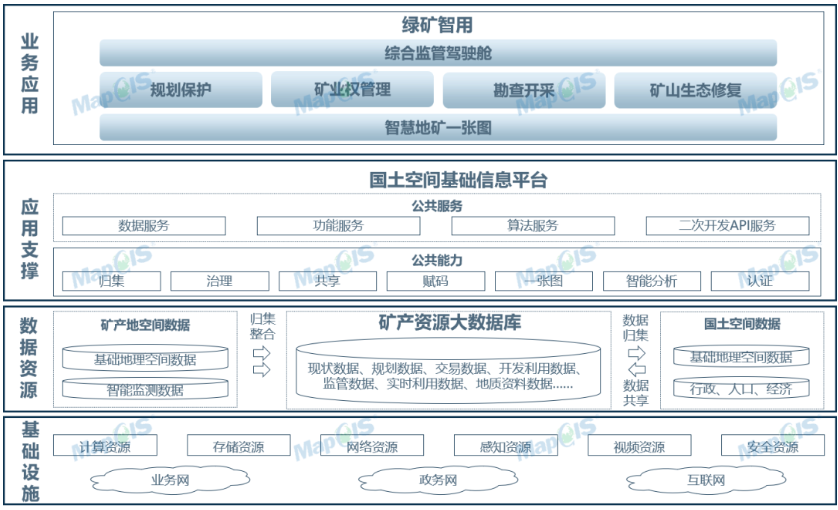Click the right-pointing arrow below 数据归集
The height and width of the screenshot is (510, 838).
pyautogui.click(x=637, y=353)
